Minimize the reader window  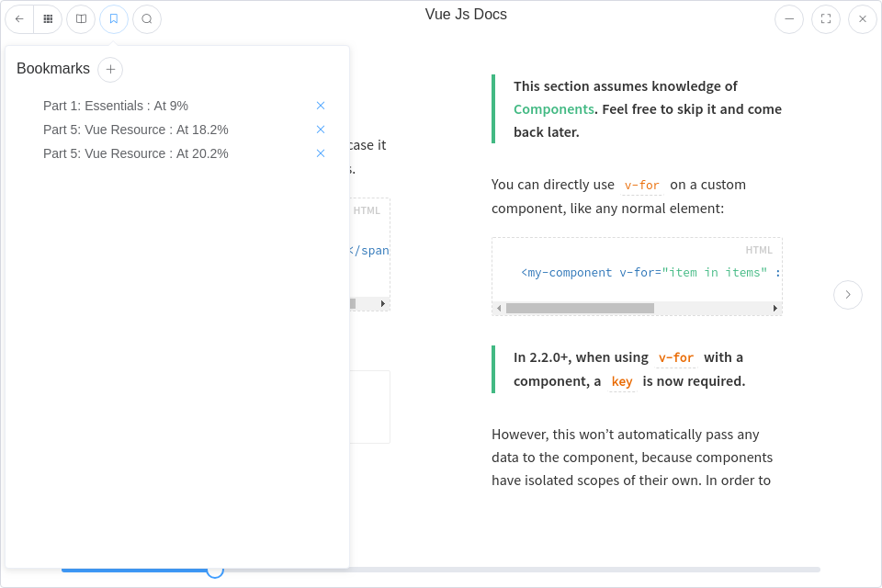(x=789, y=18)
